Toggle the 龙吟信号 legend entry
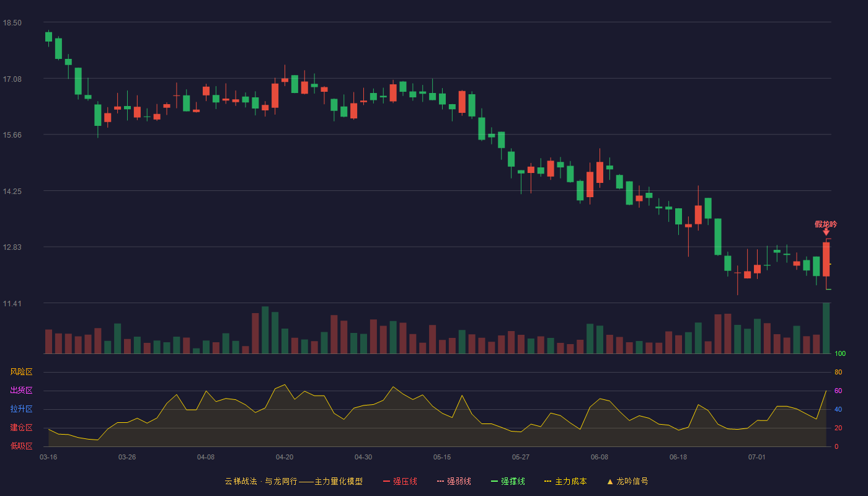The height and width of the screenshot is (496, 868). (x=627, y=481)
